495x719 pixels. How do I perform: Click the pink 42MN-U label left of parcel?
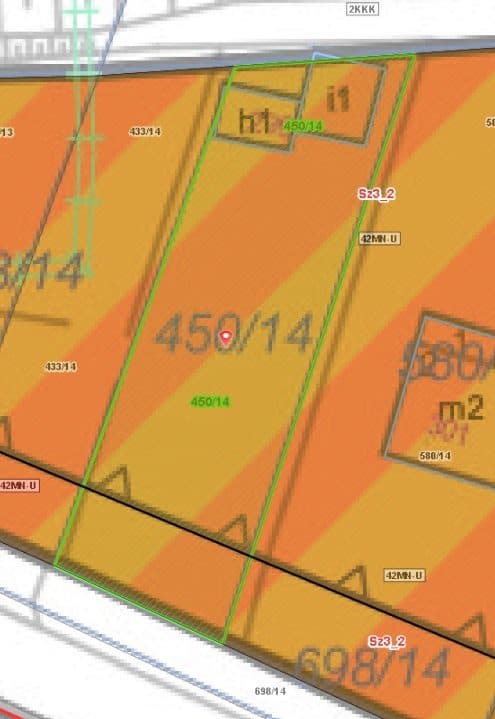[x=19, y=486]
